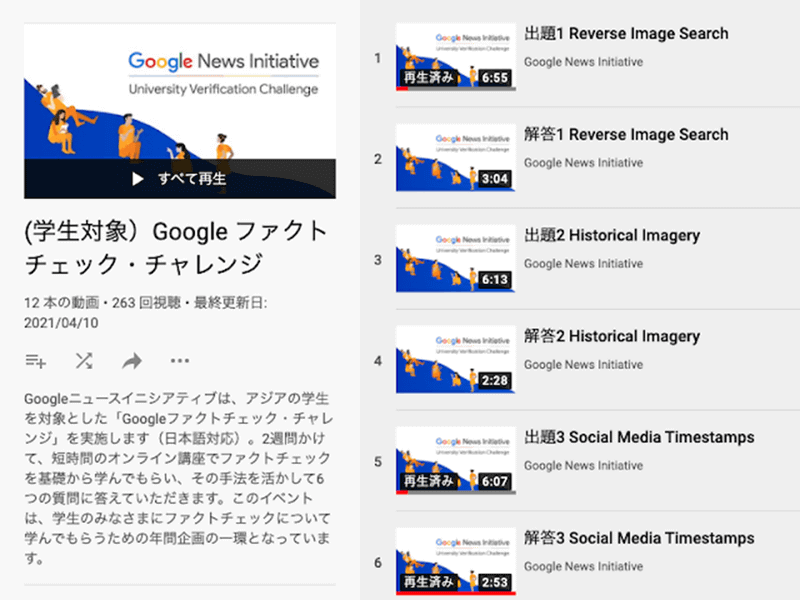Click the 2:53 duration badge
The image size is (800, 600).
(x=495, y=583)
